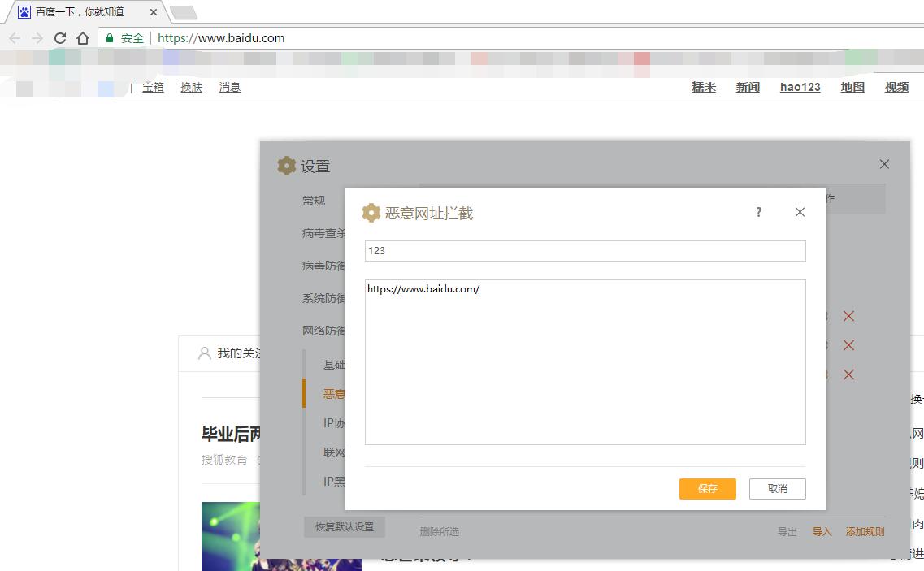Reload the page with the refresh icon
Viewport: 924px width, 571px height.
pos(59,38)
